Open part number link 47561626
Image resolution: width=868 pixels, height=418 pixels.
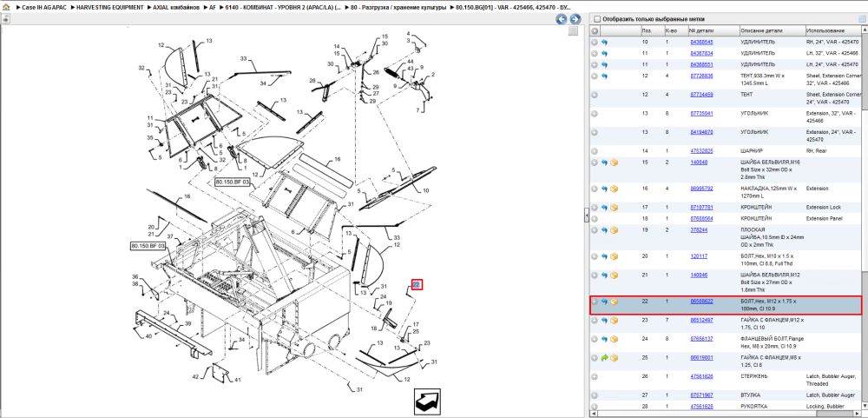pos(701,376)
